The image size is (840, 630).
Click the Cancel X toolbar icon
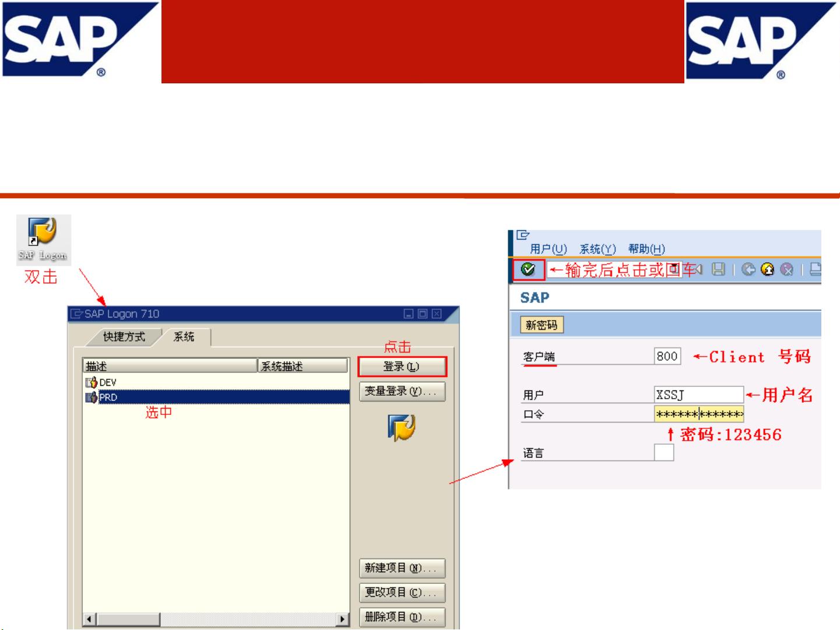tap(787, 269)
